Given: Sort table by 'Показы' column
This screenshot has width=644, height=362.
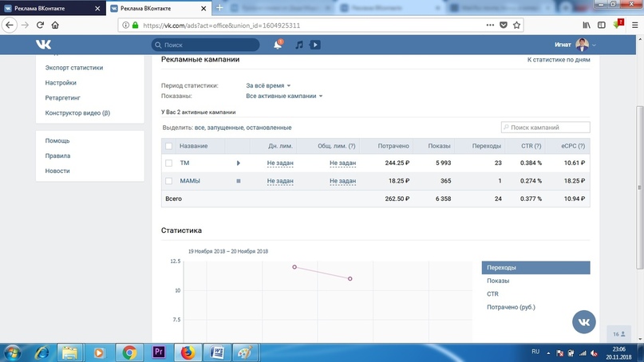Looking at the screenshot, I should tap(439, 146).
